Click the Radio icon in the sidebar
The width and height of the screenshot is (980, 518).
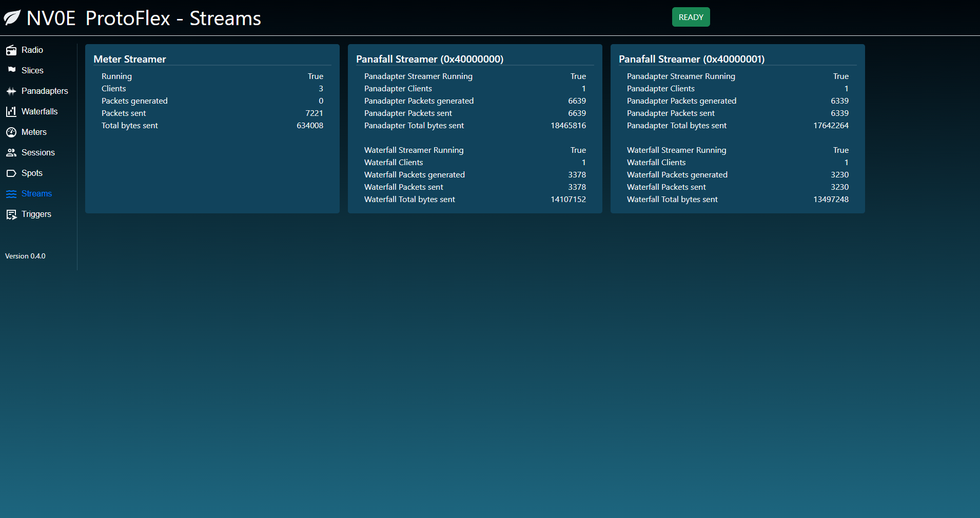pyautogui.click(x=12, y=50)
